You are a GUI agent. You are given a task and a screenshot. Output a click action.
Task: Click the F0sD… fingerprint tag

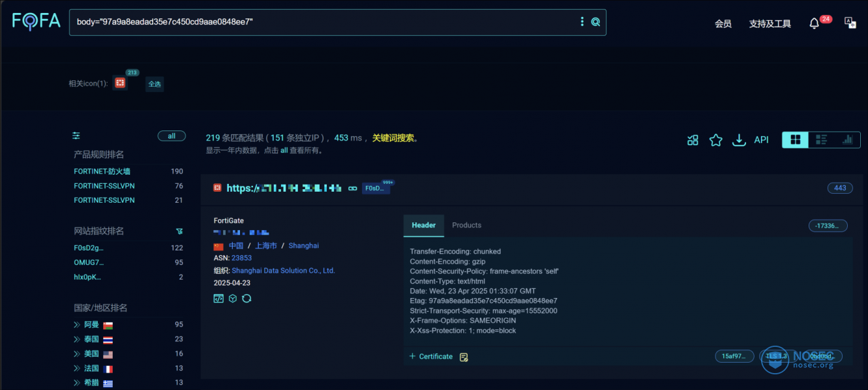(376, 188)
